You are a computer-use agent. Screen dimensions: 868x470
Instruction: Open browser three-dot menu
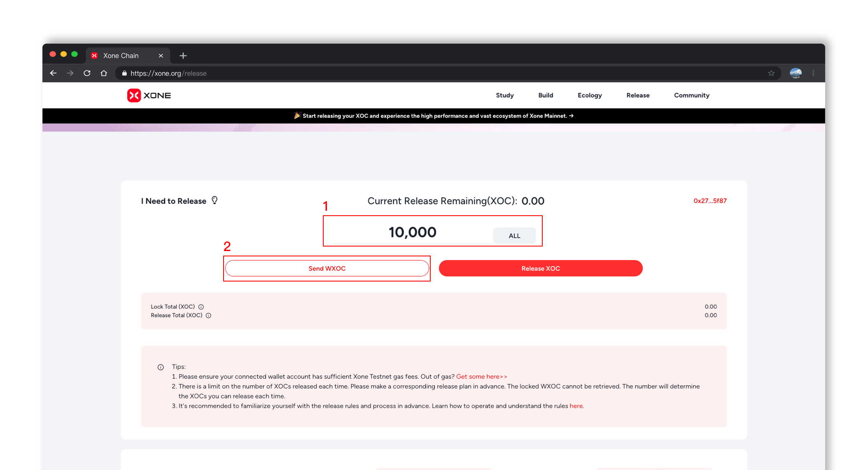tap(813, 73)
